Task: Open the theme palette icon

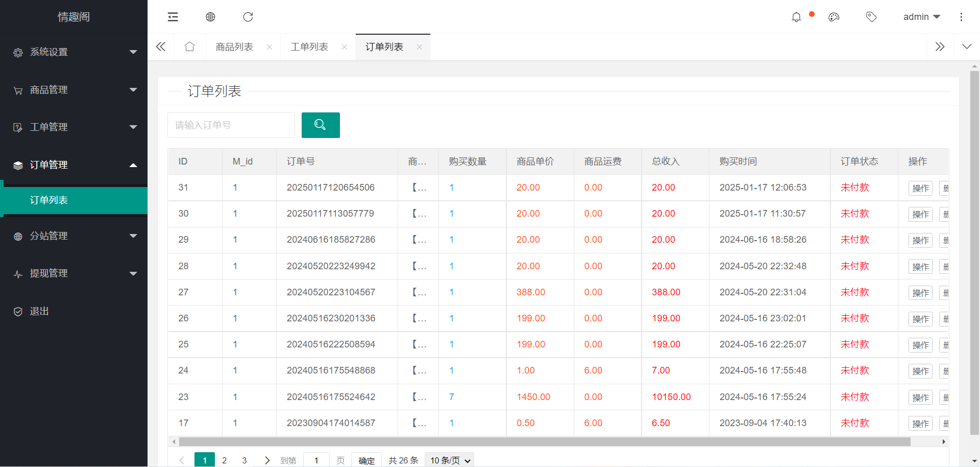Action: [x=834, y=17]
